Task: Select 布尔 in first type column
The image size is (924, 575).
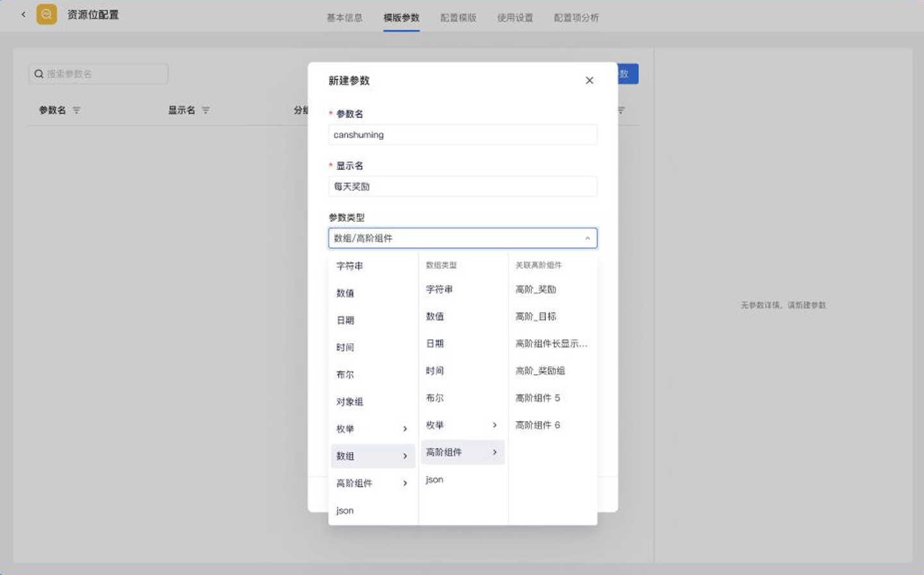Action: pos(373,375)
